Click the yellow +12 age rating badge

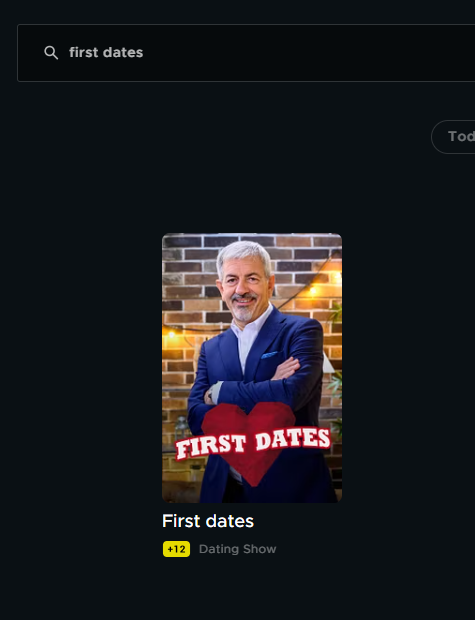(176, 549)
